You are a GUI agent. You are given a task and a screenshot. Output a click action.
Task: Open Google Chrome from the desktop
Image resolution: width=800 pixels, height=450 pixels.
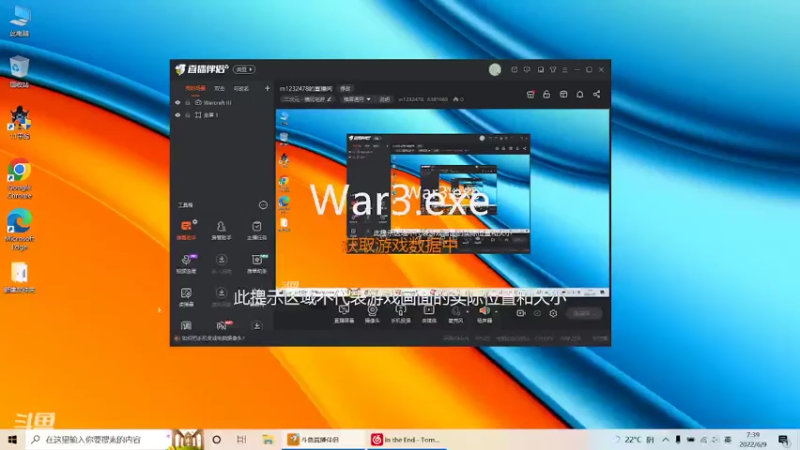tap(19, 179)
